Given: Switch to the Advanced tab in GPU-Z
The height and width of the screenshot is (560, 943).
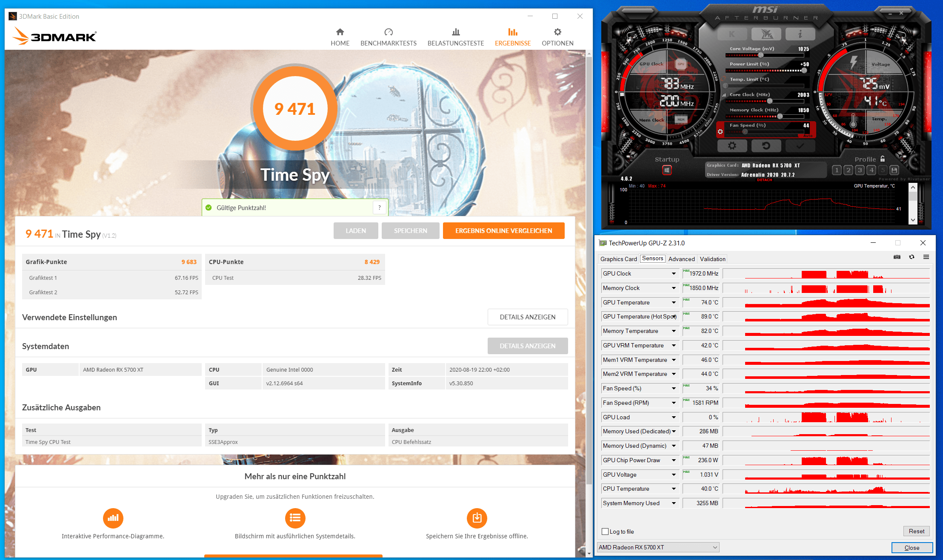Looking at the screenshot, I should (681, 259).
